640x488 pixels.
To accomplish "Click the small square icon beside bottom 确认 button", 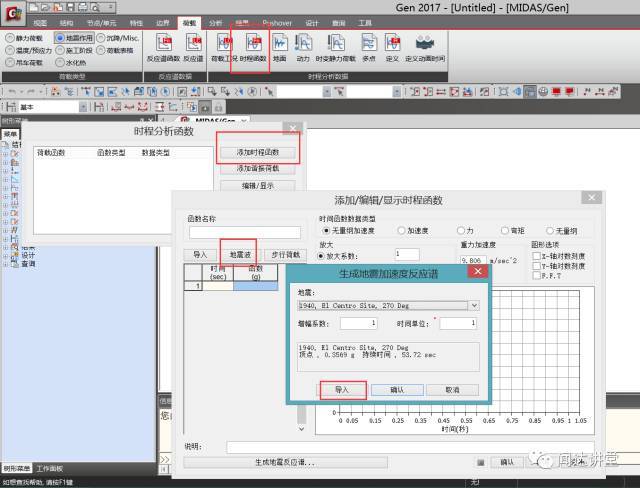I will point(480,462).
